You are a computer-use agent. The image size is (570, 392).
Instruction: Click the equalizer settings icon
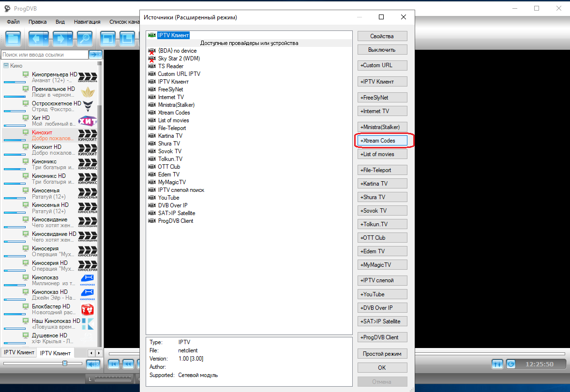pos(497,364)
